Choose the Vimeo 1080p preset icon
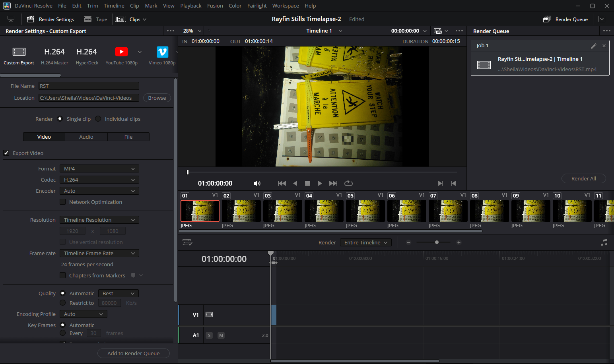Screen dimensions: 614x364 click(162, 52)
